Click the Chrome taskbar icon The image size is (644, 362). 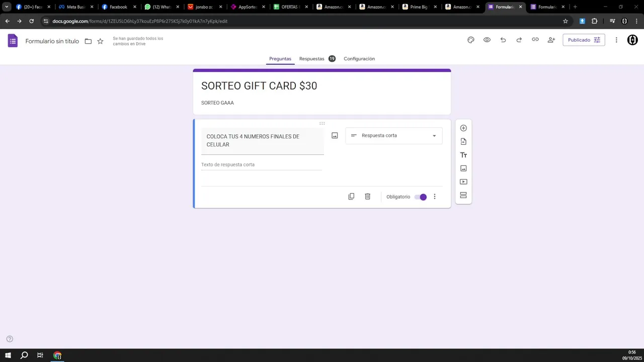[57, 355]
